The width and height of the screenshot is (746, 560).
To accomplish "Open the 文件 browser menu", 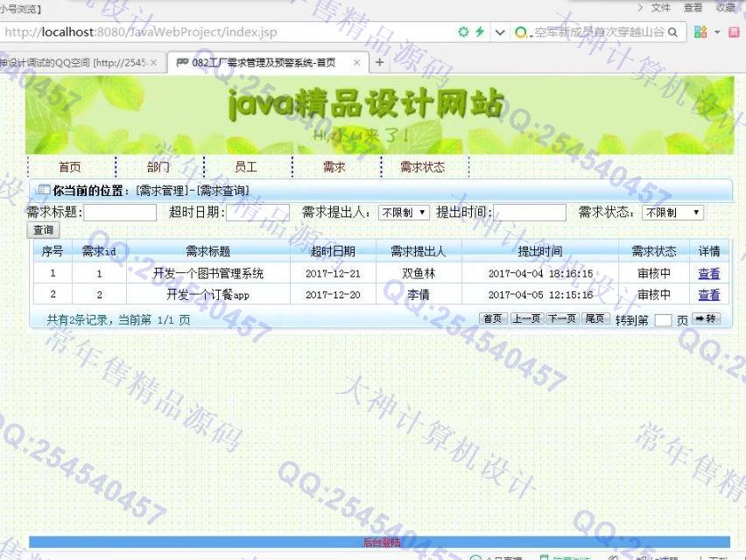I will pyautogui.click(x=661, y=8).
